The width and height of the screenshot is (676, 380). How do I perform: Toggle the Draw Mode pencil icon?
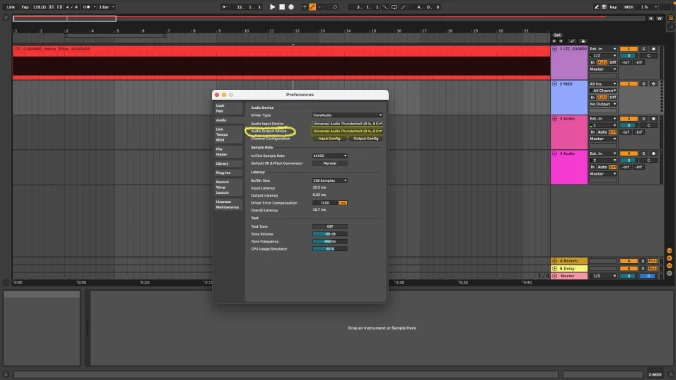point(597,7)
